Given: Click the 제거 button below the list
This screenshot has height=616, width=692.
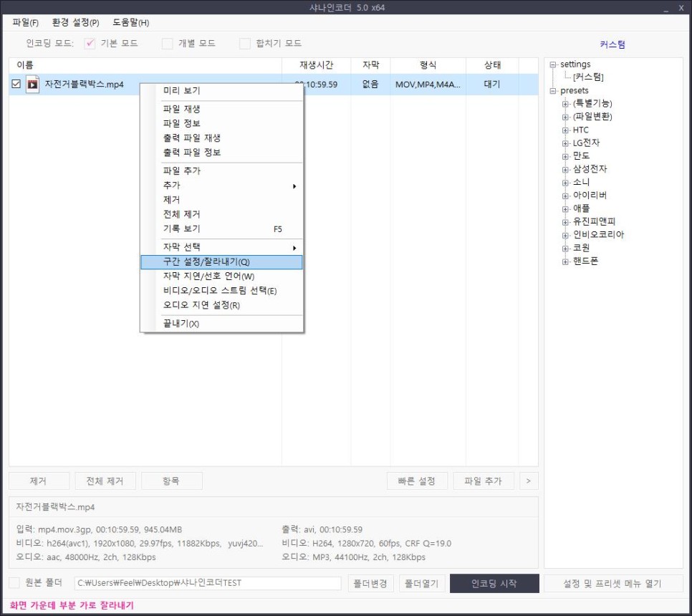Looking at the screenshot, I should coord(39,481).
